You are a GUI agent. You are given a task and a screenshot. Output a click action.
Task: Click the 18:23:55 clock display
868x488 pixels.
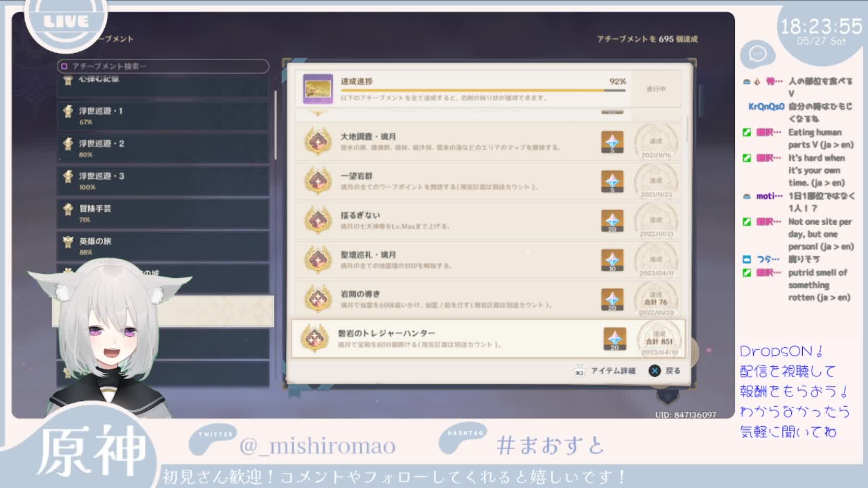(x=821, y=26)
